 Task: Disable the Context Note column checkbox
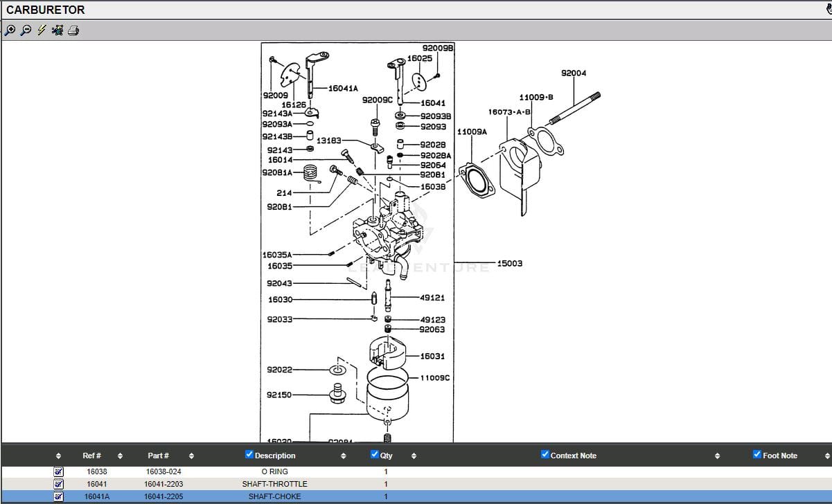545,455
